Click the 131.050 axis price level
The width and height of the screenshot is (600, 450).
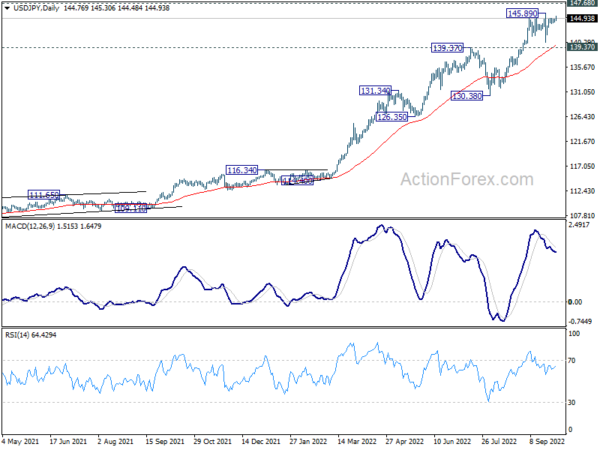[582, 92]
